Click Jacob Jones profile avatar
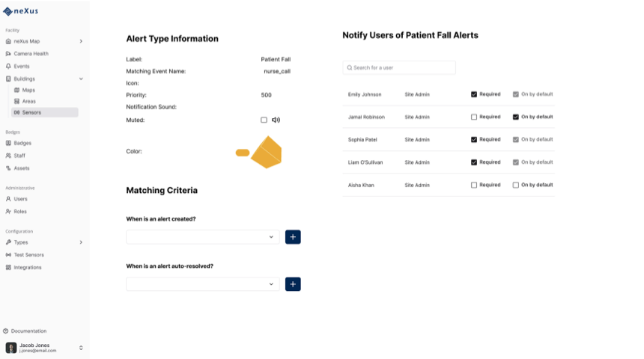 tap(11, 348)
